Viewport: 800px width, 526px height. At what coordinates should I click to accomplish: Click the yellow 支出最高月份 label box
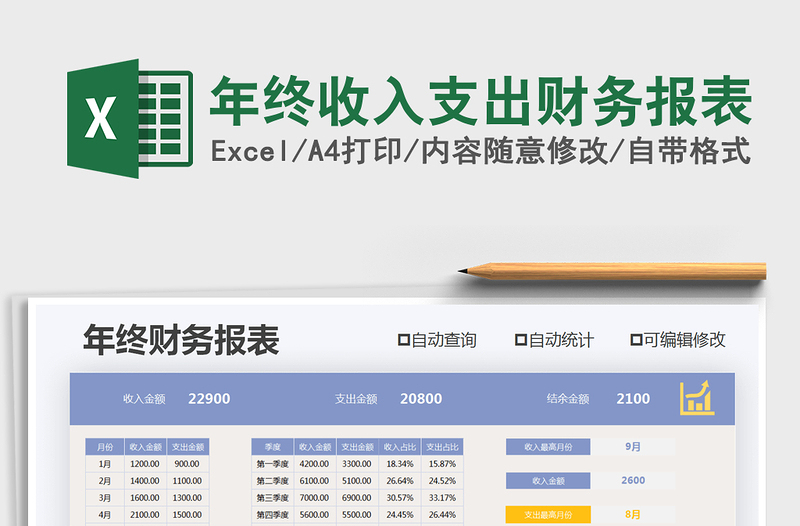click(x=548, y=515)
